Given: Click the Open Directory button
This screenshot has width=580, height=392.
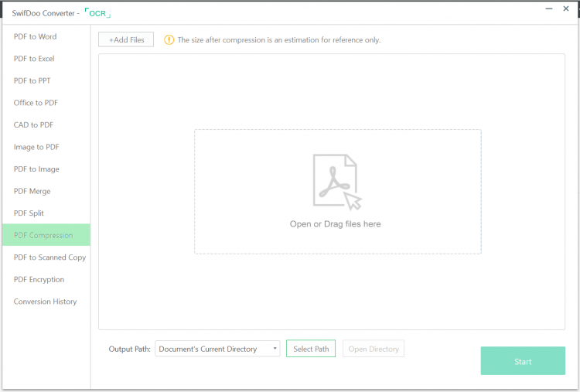Looking at the screenshot, I should [x=374, y=349].
